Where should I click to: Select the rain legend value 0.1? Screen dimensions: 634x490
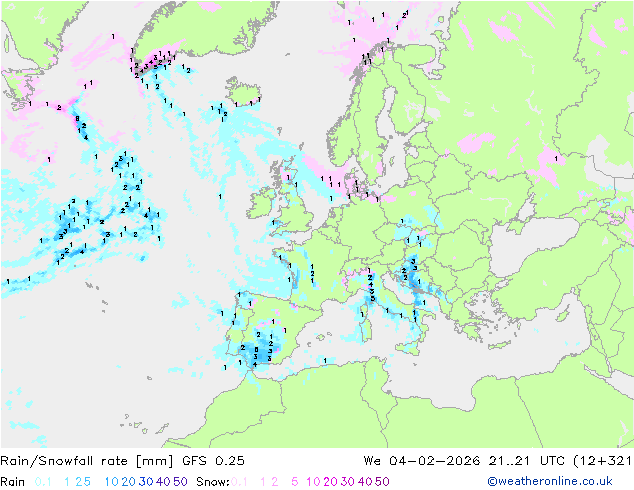click(x=43, y=482)
